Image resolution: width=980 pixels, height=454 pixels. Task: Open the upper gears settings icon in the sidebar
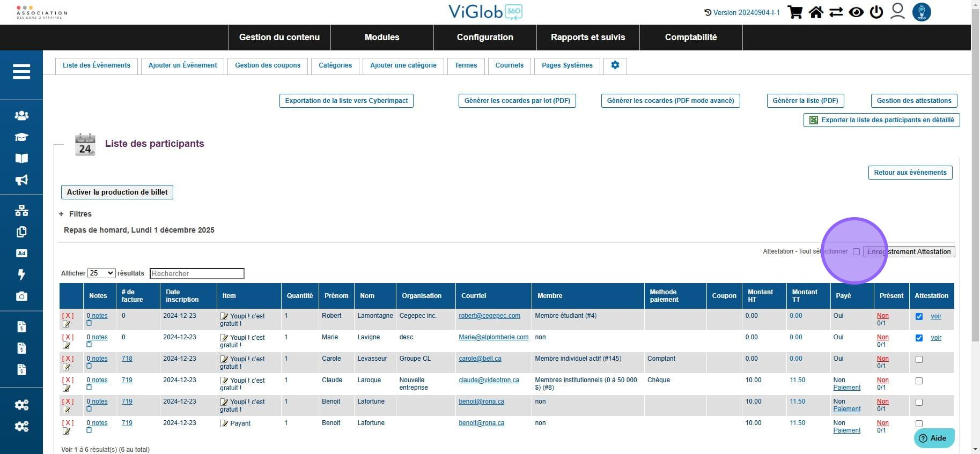(x=21, y=405)
